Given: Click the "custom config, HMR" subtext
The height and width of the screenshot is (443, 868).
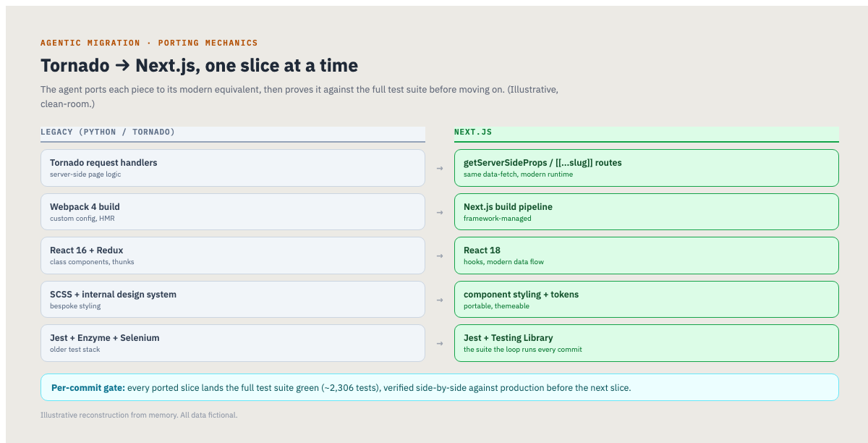Looking at the screenshot, I should tap(82, 218).
